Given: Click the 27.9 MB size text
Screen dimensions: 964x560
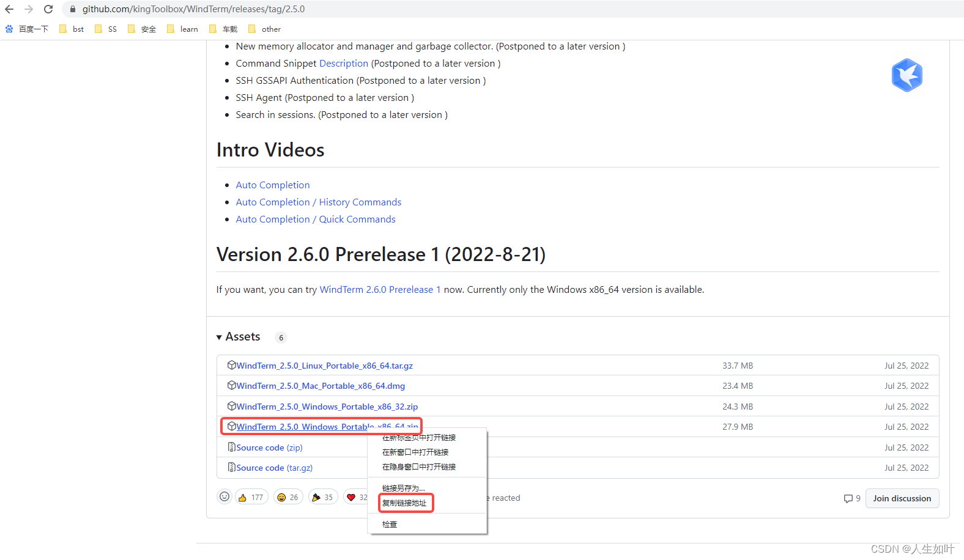Looking at the screenshot, I should coord(738,427).
